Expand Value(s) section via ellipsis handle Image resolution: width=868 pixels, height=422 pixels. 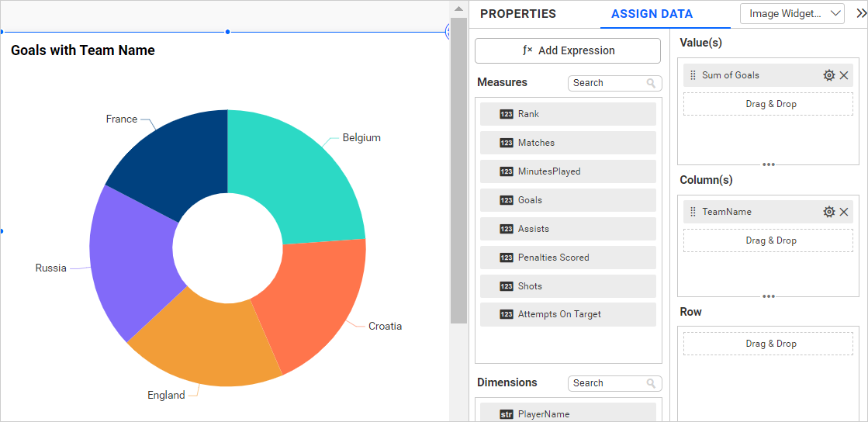(769, 164)
